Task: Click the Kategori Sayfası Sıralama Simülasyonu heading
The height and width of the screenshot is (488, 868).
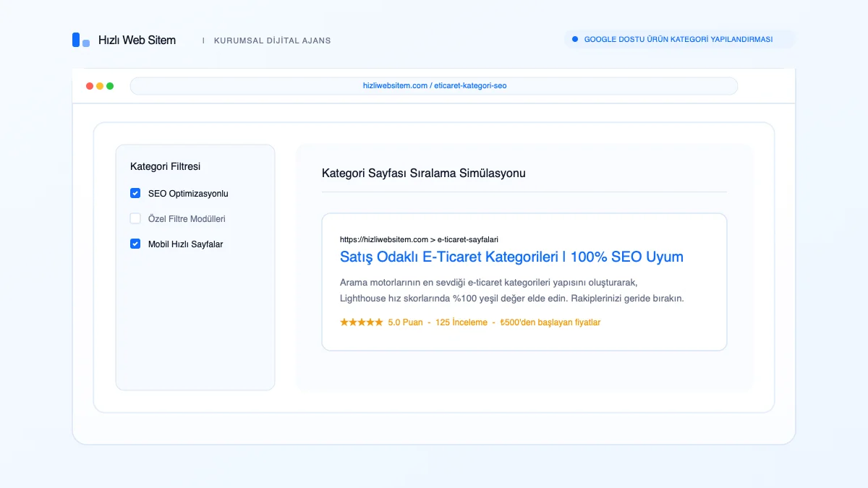Action: 424,174
